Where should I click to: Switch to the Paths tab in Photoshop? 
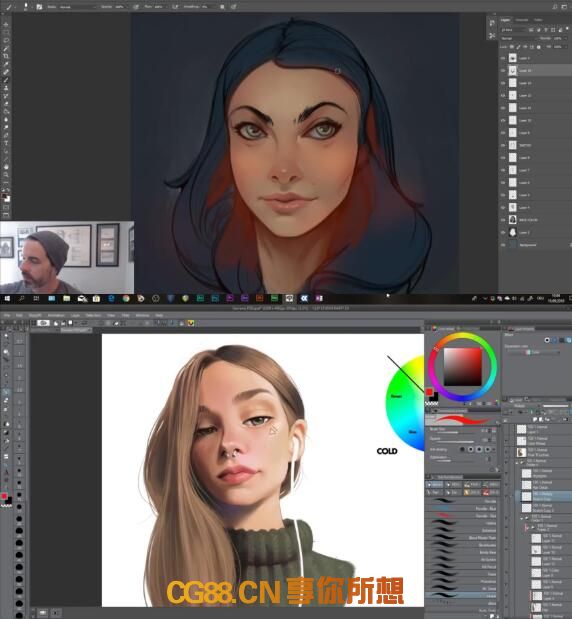538,20
